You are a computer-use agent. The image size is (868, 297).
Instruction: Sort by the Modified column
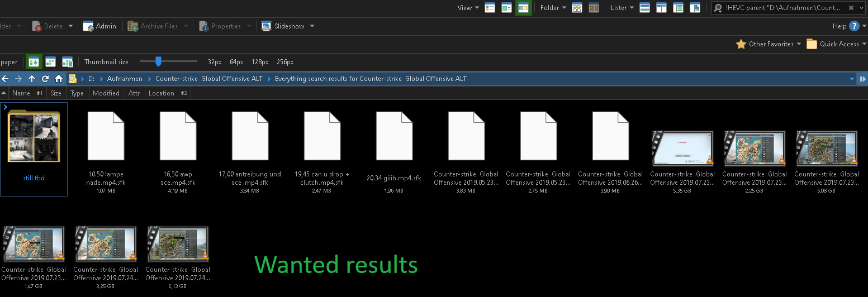click(106, 93)
